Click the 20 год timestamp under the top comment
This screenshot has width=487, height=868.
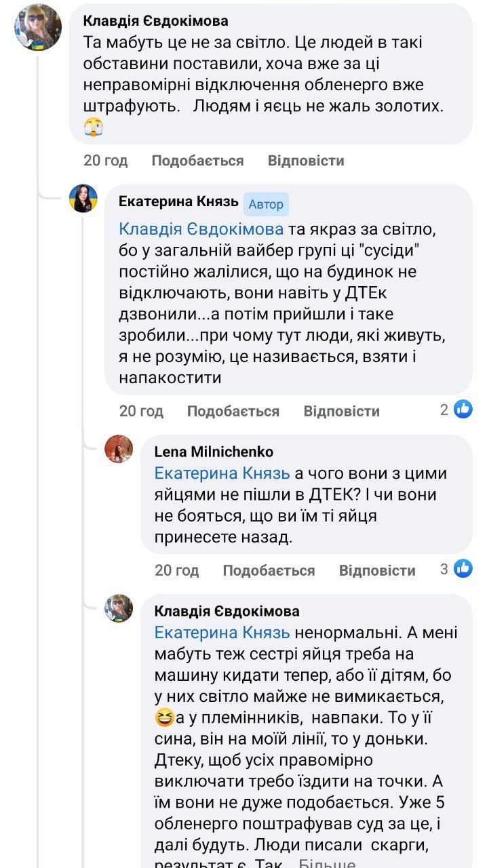(x=105, y=161)
